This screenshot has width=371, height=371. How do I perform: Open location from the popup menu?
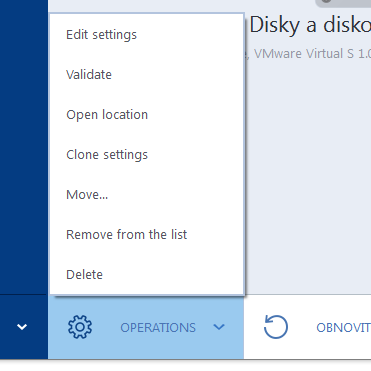(x=107, y=115)
